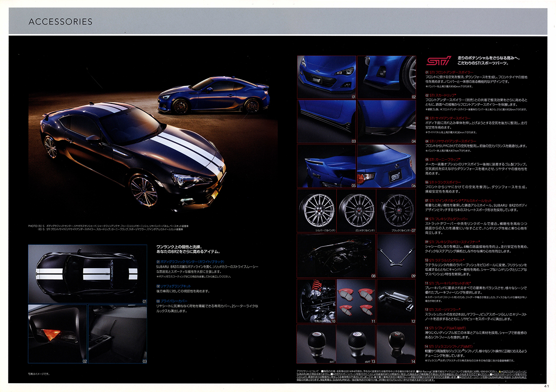Click the 'PHOTO:(左)S' caption line

[x=109, y=226]
